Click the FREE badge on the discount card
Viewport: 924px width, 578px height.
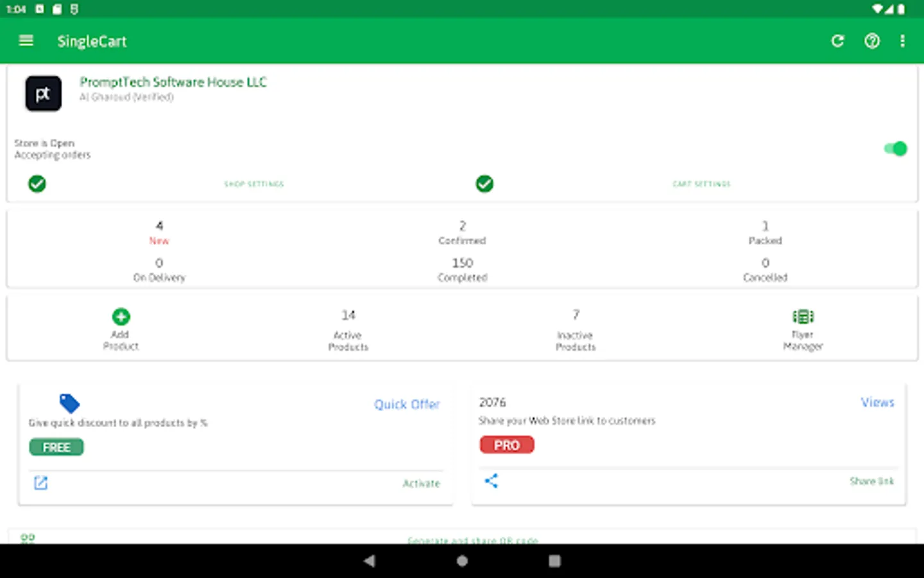[56, 447]
